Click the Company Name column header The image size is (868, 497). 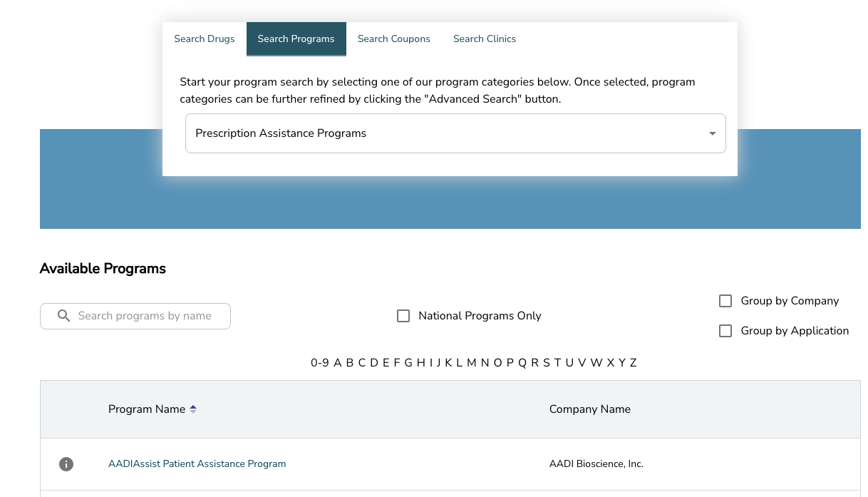pos(589,409)
